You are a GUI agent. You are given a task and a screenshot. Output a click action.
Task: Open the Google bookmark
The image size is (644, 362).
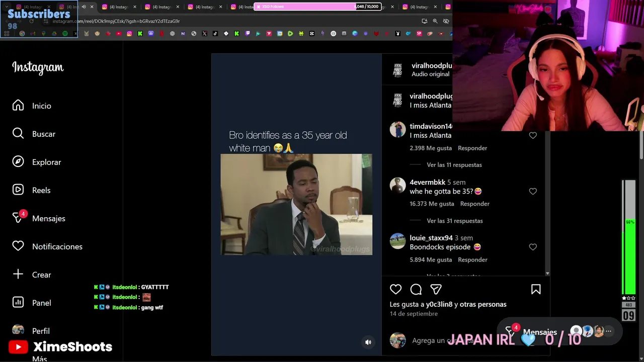click(x=22, y=34)
